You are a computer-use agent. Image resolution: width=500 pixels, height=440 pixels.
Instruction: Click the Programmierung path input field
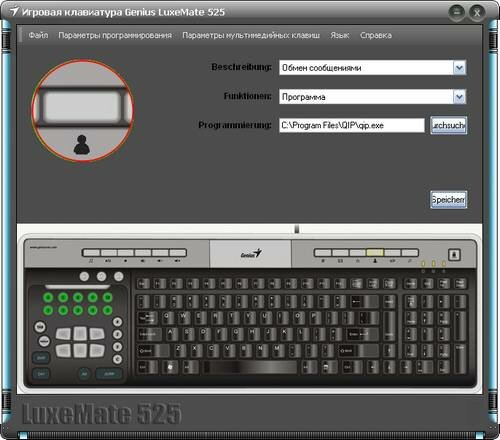(x=352, y=125)
